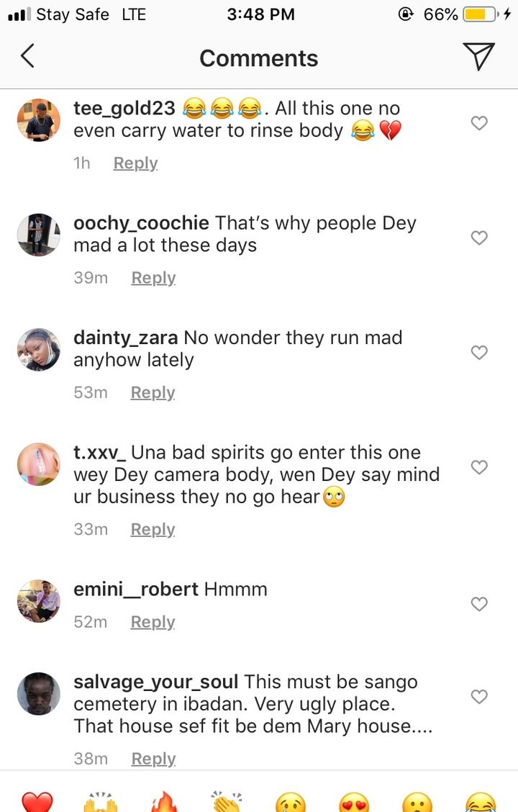The image size is (518, 812).
Task: Insert the fire emoji reaction
Action: pos(164,801)
